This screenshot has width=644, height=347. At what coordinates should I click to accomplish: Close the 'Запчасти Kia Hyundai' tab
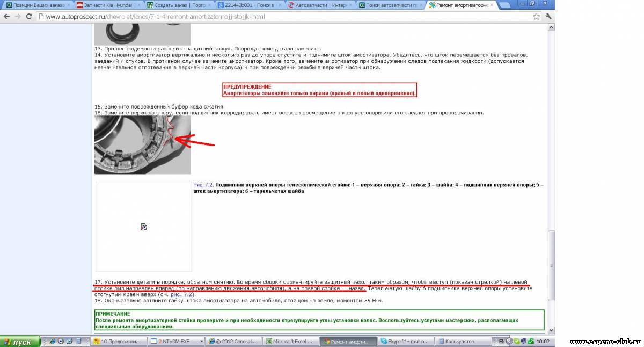coord(138,5)
